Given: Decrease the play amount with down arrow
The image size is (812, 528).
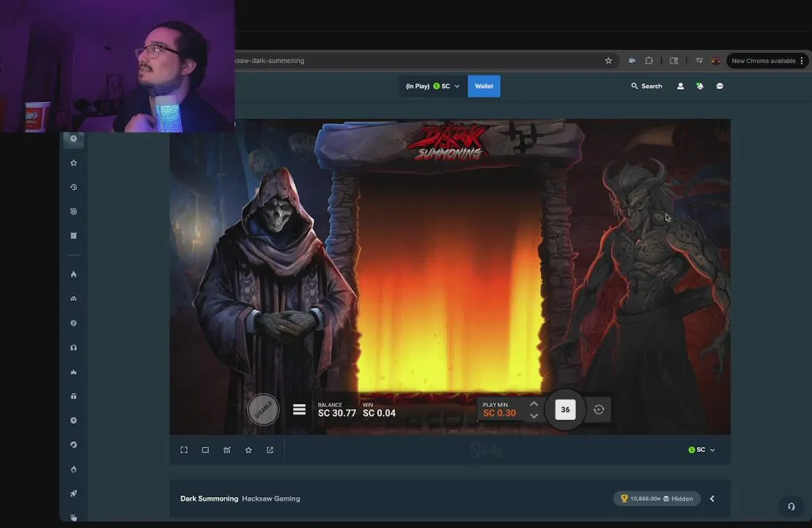Looking at the screenshot, I should [x=534, y=416].
